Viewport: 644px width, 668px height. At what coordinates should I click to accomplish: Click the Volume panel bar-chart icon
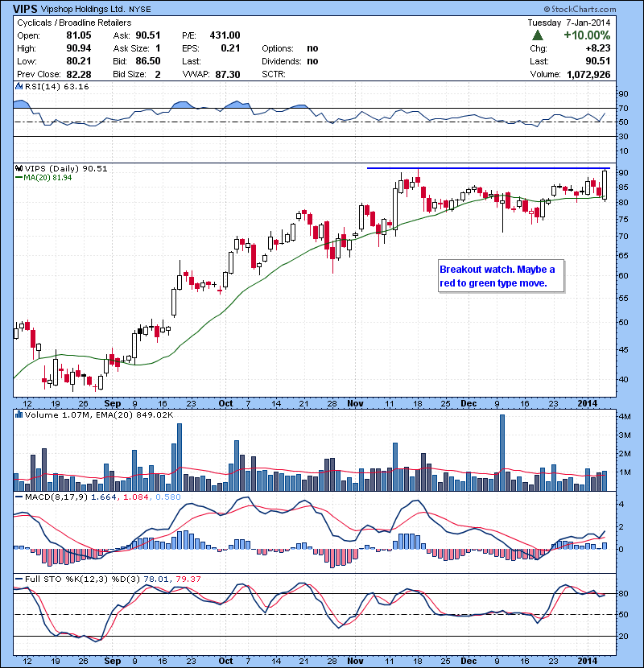click(19, 414)
